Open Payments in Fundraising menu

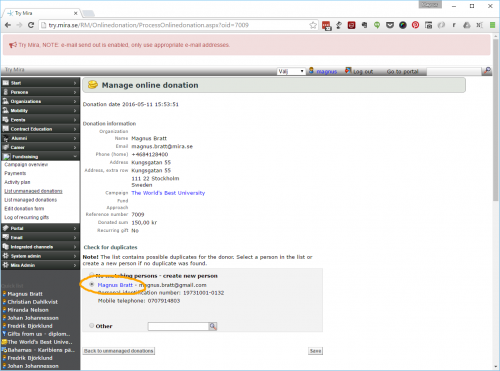tap(15, 173)
